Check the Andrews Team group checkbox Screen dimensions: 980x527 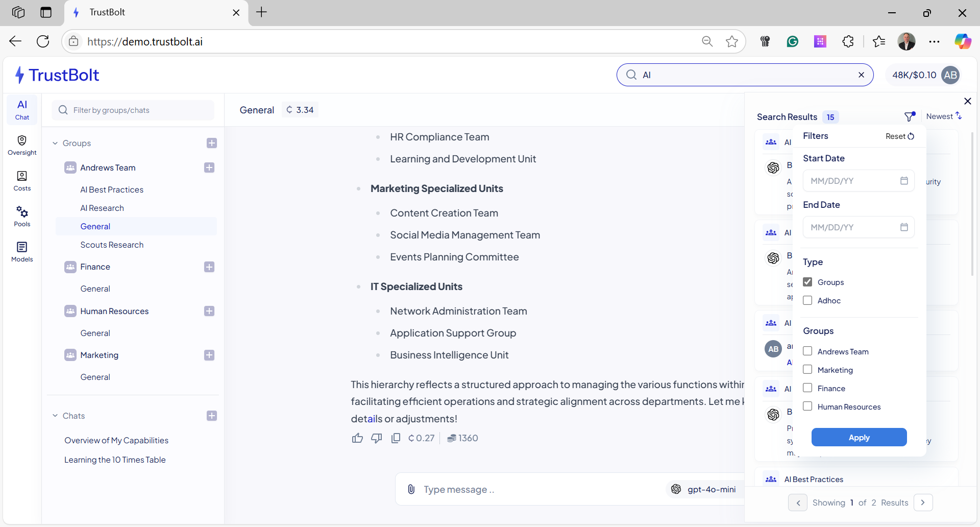click(x=807, y=351)
